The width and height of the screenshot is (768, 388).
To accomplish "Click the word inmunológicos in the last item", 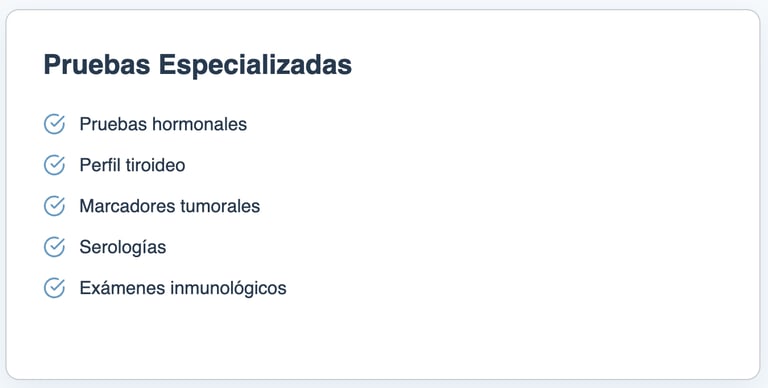I will point(228,288).
